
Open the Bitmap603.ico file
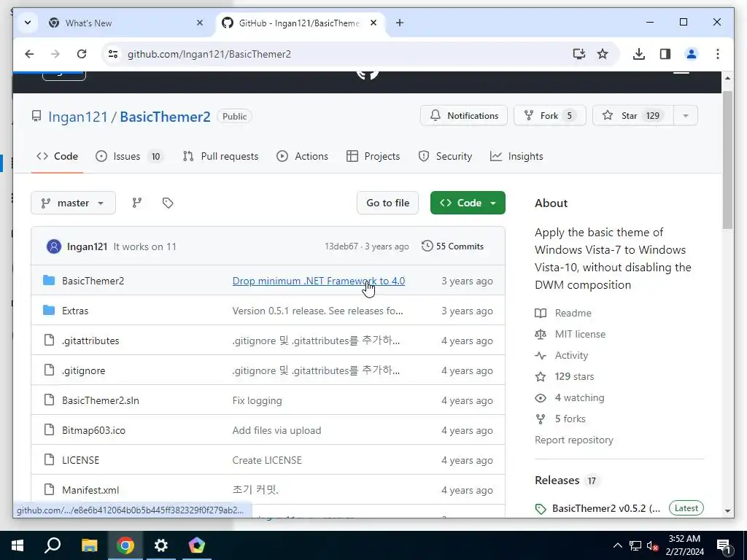tap(94, 430)
